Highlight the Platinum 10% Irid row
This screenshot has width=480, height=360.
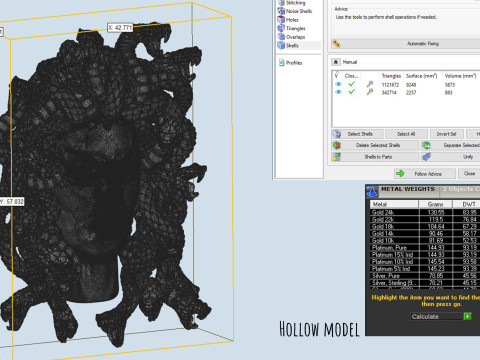(425, 262)
